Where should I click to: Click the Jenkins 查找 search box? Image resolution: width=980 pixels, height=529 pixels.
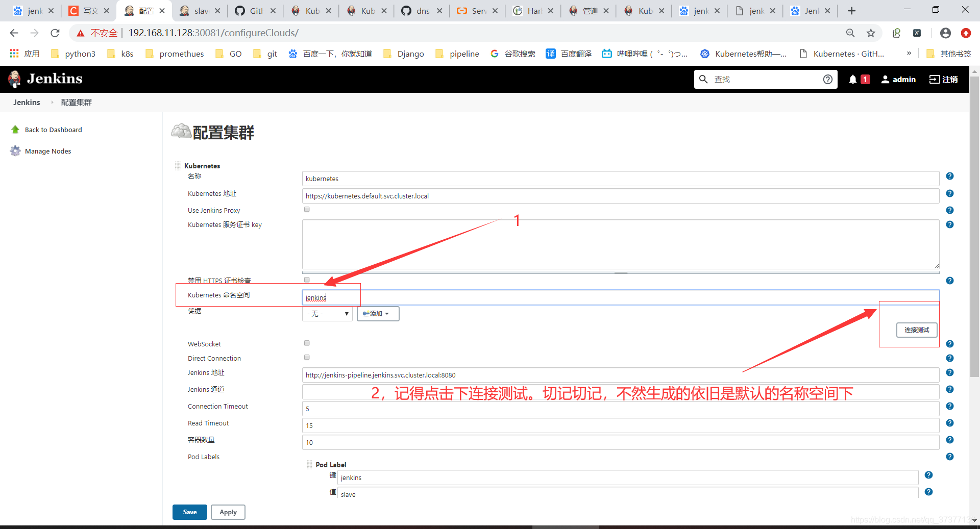pyautogui.click(x=766, y=79)
